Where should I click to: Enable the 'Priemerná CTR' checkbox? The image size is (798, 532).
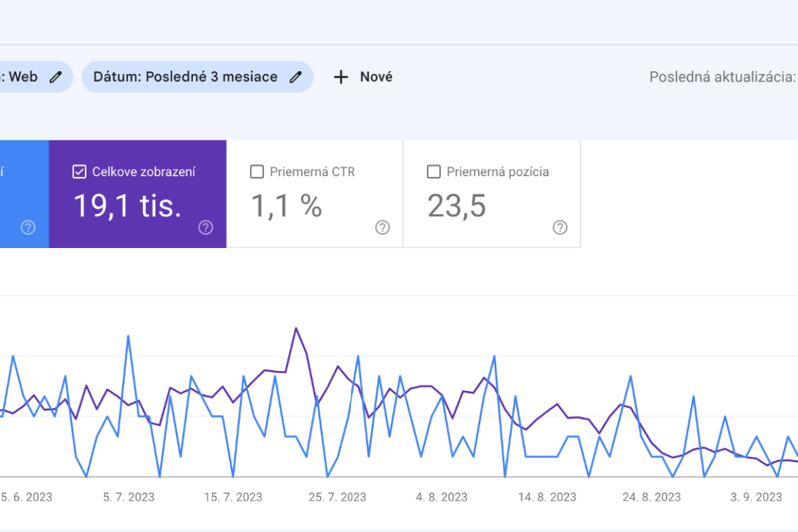(x=257, y=172)
